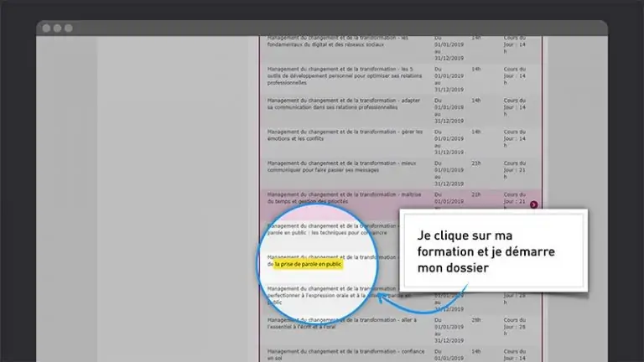The width and height of the screenshot is (644, 362).
Task: Click the round arrow icon on the highlighted row
Action: click(x=533, y=204)
